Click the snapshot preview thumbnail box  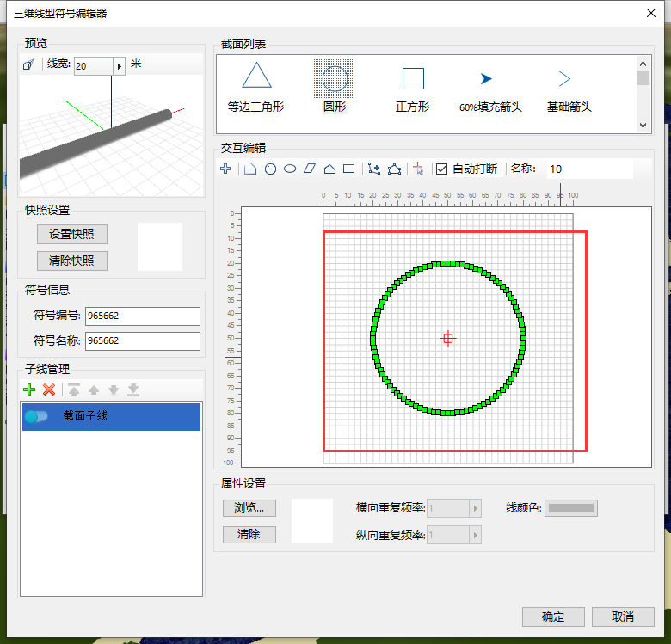(x=160, y=247)
